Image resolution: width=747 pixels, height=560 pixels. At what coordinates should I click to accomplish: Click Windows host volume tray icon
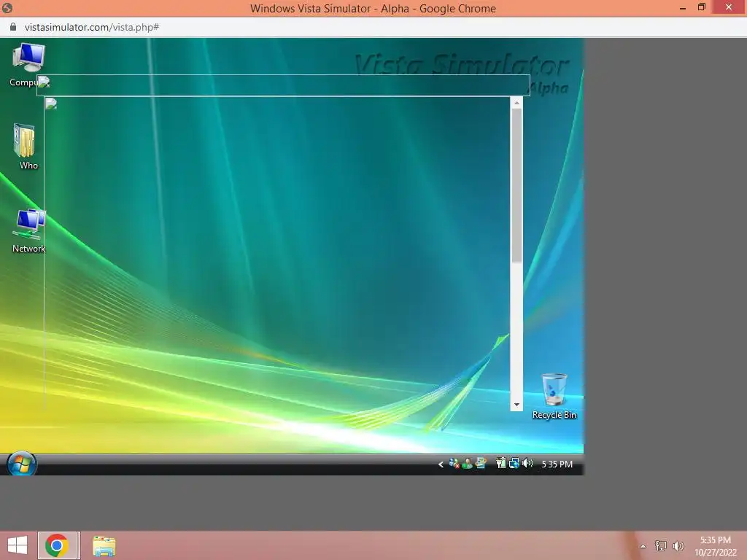[x=678, y=545]
